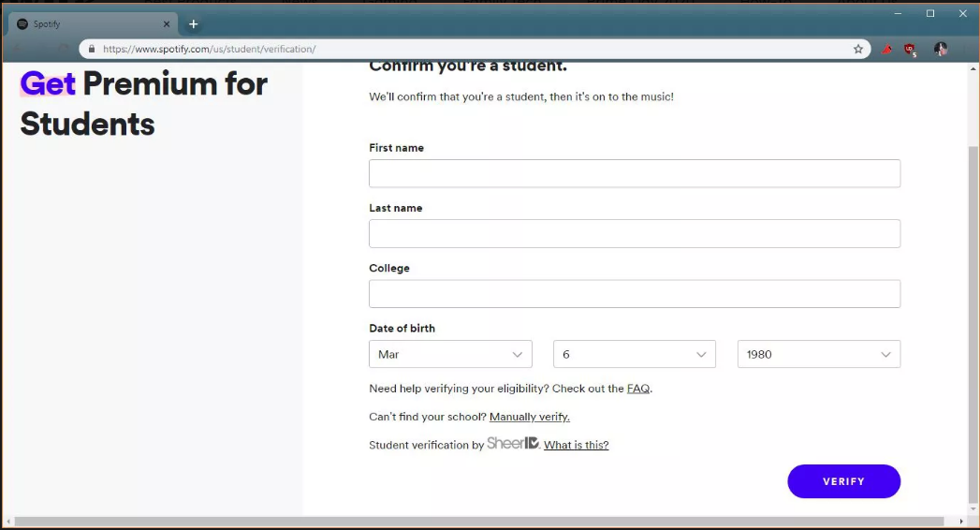Focus the Last name input field

click(x=635, y=233)
